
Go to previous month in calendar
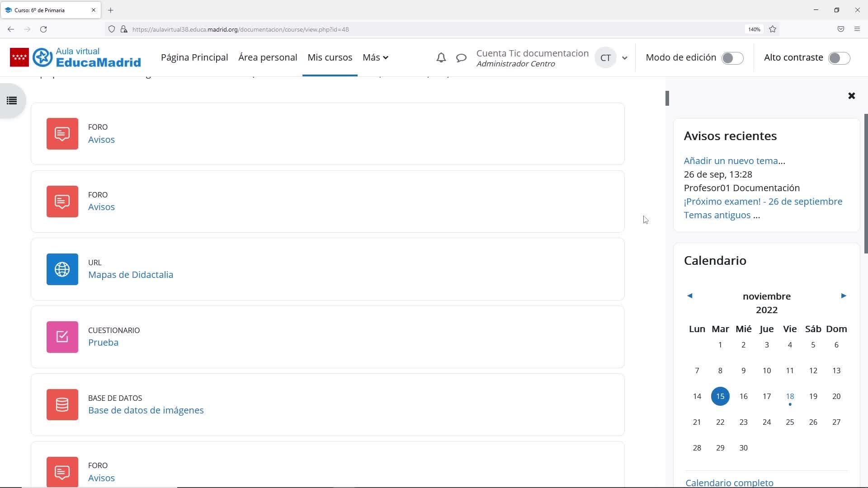690,296
